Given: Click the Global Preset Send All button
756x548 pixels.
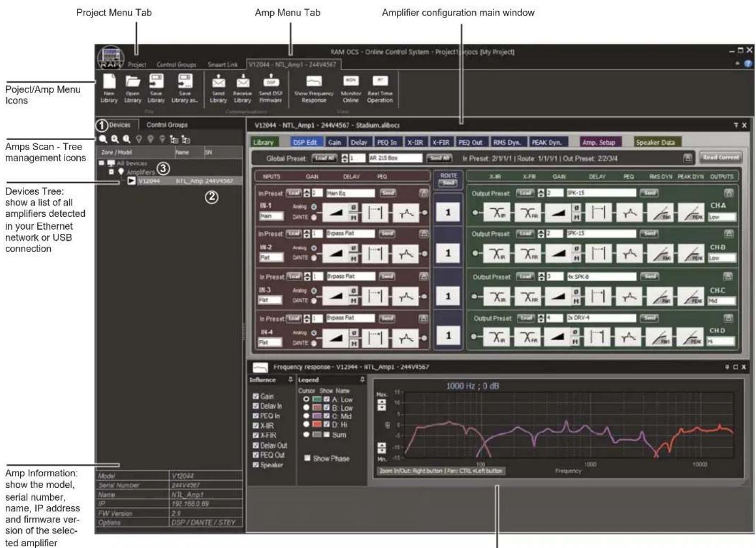Looking at the screenshot, I should (439, 158).
